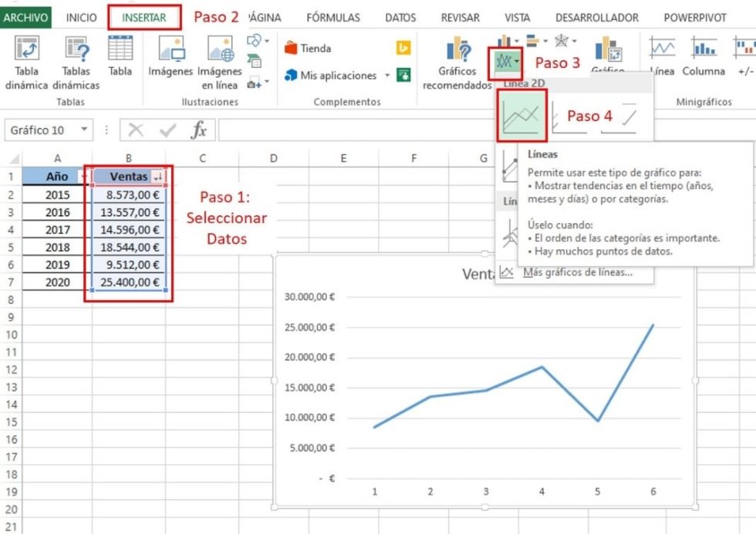Select the cell containing year 2015
Screen dimensions: 756x534
click(x=57, y=195)
